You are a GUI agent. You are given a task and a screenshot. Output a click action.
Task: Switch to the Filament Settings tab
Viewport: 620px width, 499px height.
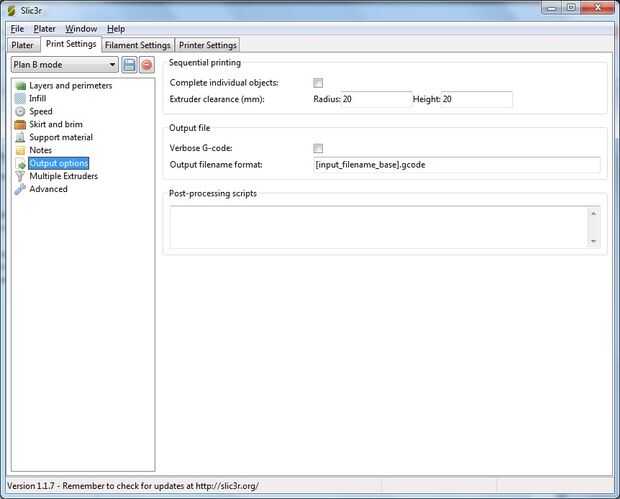[x=138, y=45]
